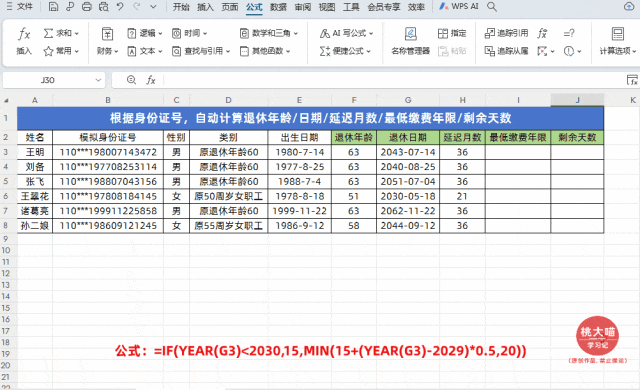Screen dimensions: 640x390
Task: Click the ID cell 110***198609121245
Action: (108, 226)
